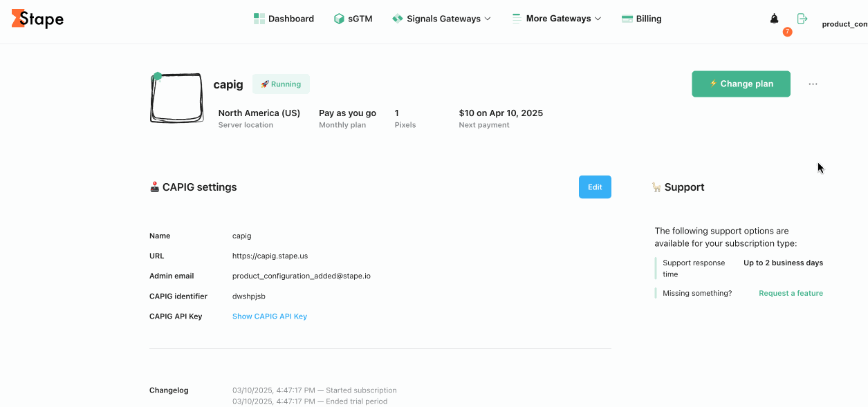Click the Change plan button
The width and height of the screenshot is (868, 407).
click(x=741, y=84)
